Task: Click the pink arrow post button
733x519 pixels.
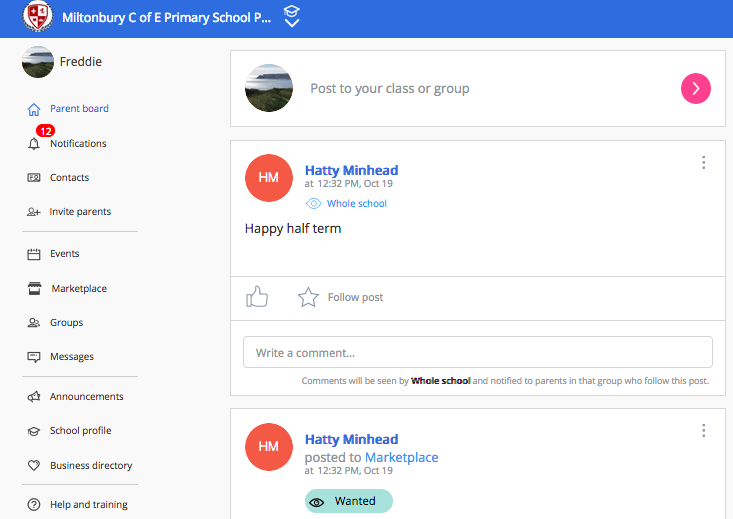Action: (x=696, y=88)
